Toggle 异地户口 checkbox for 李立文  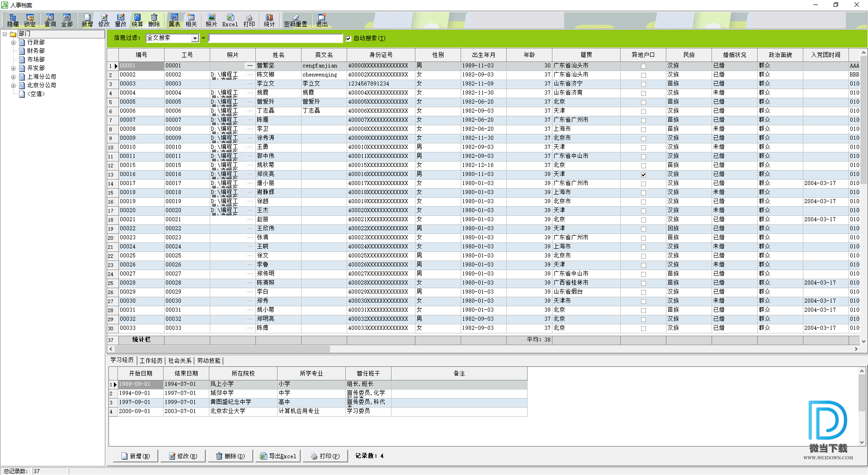tap(643, 84)
